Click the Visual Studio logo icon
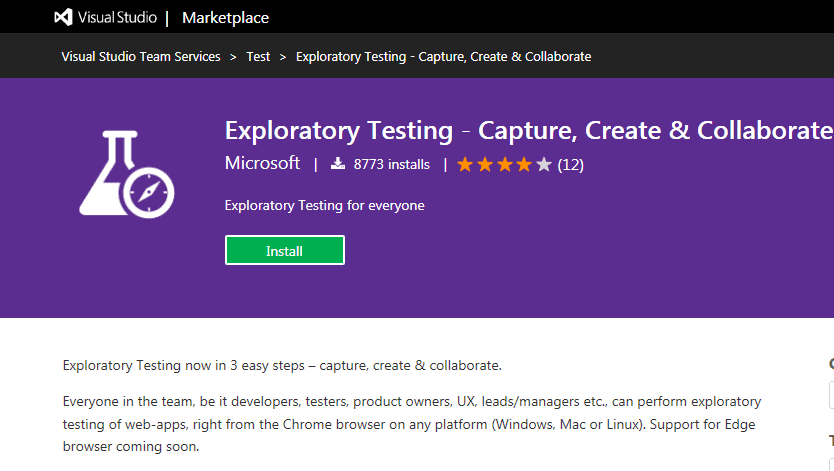Image resolution: width=834 pixels, height=471 pixels. (63, 18)
